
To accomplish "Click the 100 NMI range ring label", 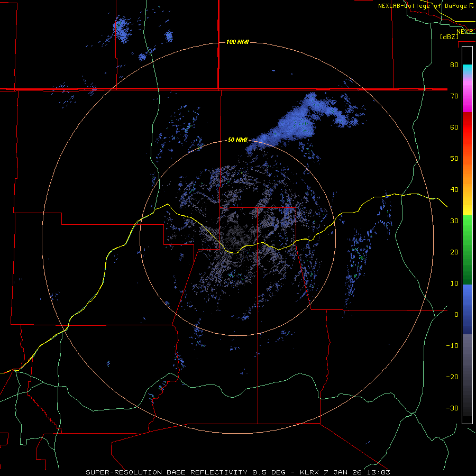I will coord(237,42).
